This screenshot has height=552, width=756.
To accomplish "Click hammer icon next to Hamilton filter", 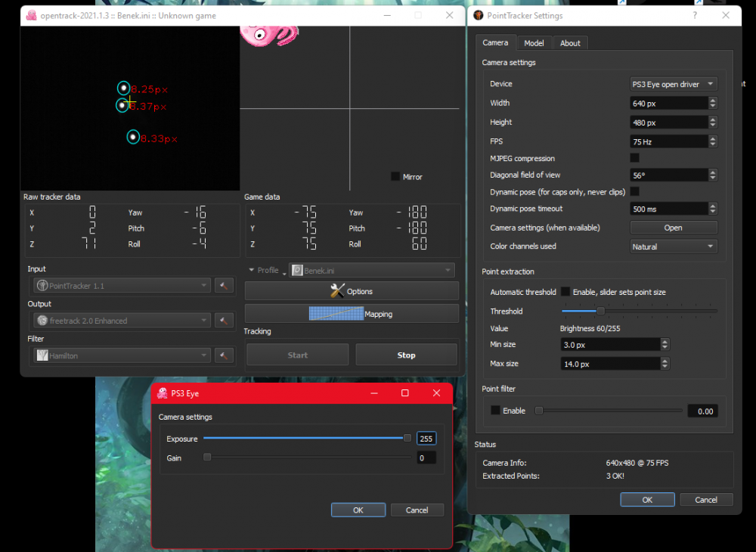I will pos(224,355).
